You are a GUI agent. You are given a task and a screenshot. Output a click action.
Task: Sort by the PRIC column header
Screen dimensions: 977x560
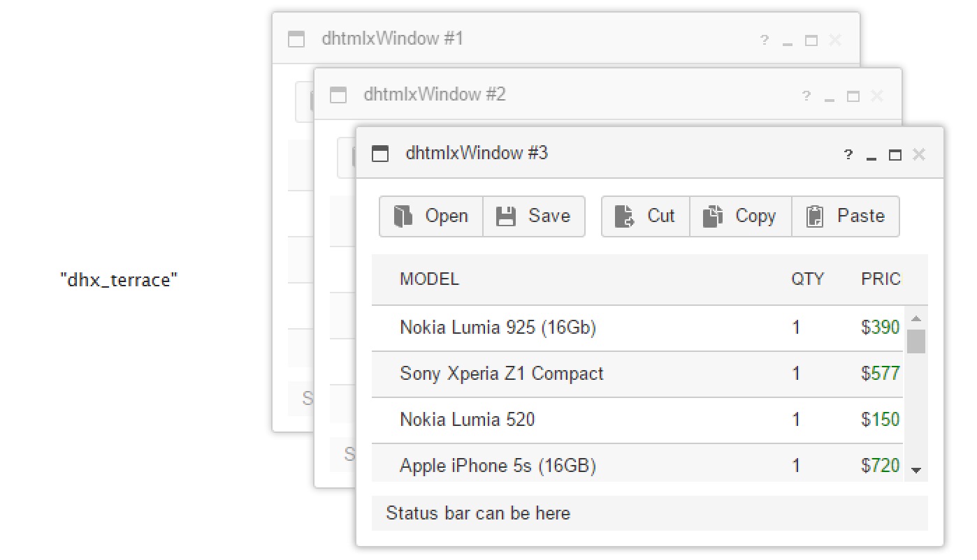[881, 279]
